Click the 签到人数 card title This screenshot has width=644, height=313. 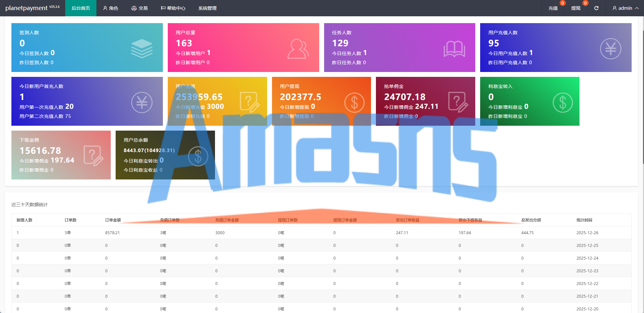(x=29, y=33)
